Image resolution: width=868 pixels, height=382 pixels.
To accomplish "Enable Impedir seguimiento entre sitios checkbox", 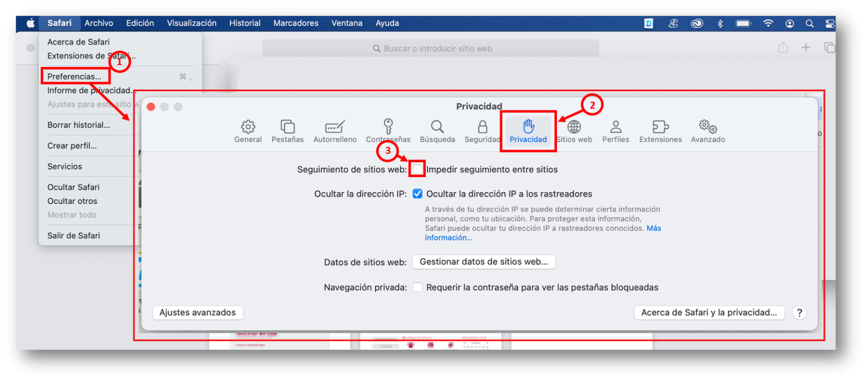I will click(417, 169).
